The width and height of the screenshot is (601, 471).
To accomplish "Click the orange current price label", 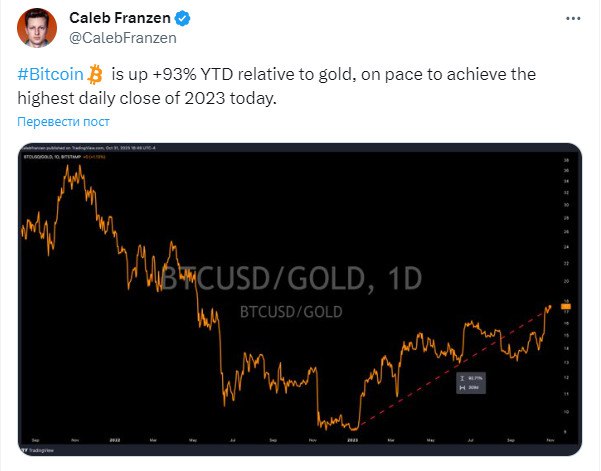I will 566,306.
